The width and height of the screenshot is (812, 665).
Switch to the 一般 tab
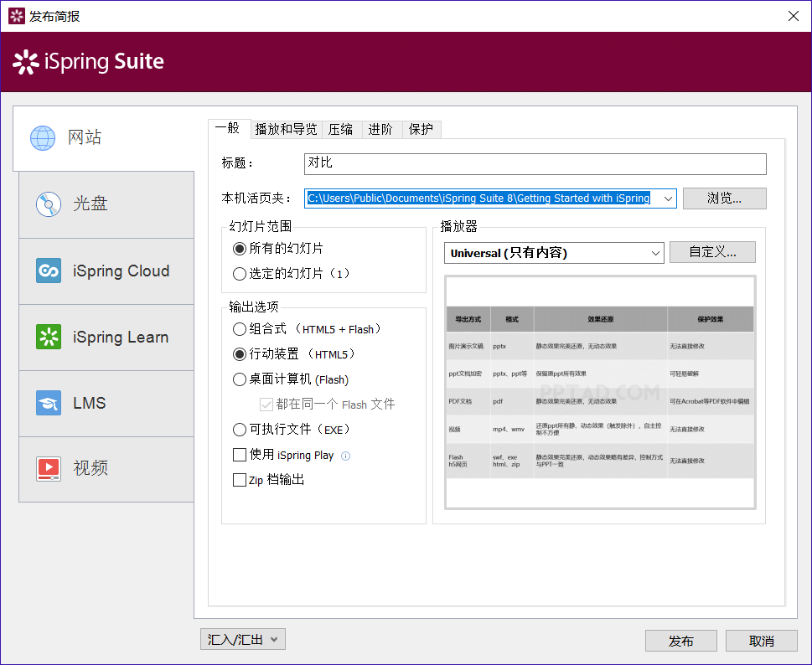click(x=227, y=128)
